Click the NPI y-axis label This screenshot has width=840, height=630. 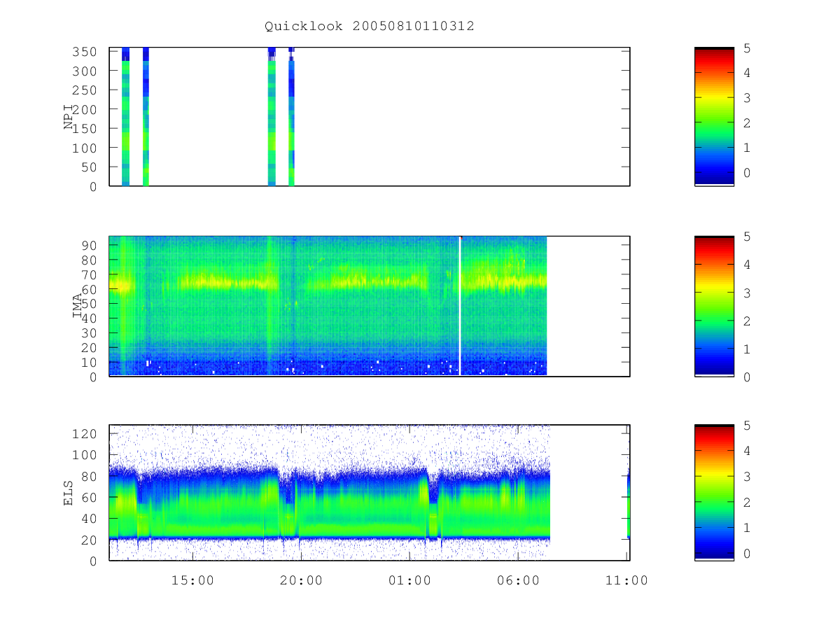(69, 116)
